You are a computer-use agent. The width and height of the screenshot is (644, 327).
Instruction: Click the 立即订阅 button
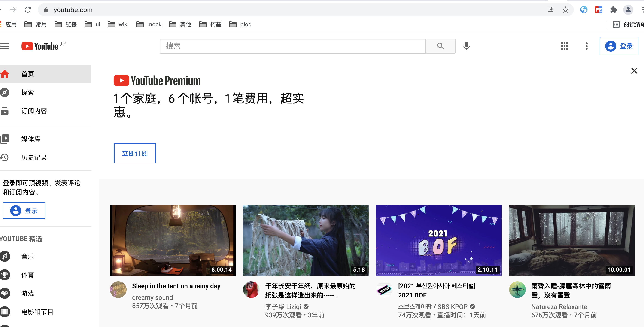(x=135, y=153)
